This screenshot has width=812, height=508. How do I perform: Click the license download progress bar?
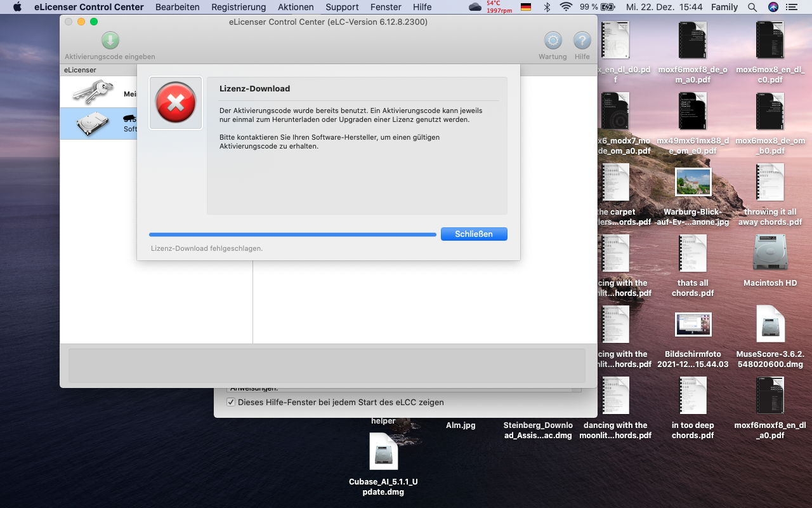point(292,234)
